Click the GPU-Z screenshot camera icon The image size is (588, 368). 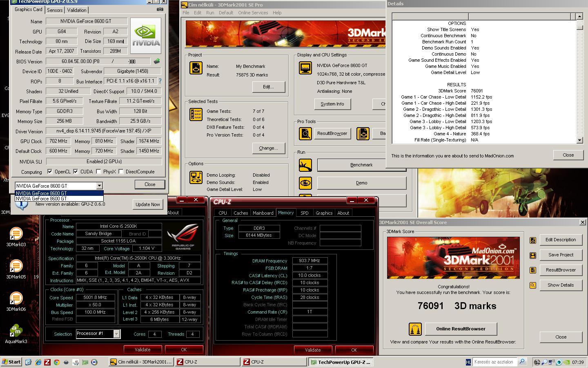point(160,9)
